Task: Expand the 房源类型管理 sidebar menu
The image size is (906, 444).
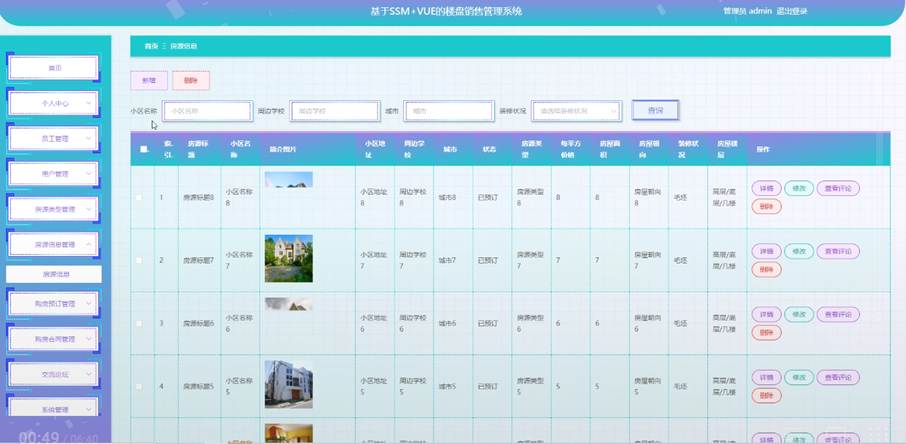Action: click(54, 209)
